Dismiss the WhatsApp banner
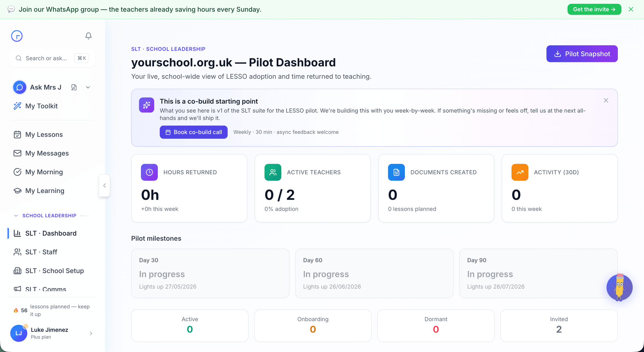The height and width of the screenshot is (352, 644). click(631, 9)
